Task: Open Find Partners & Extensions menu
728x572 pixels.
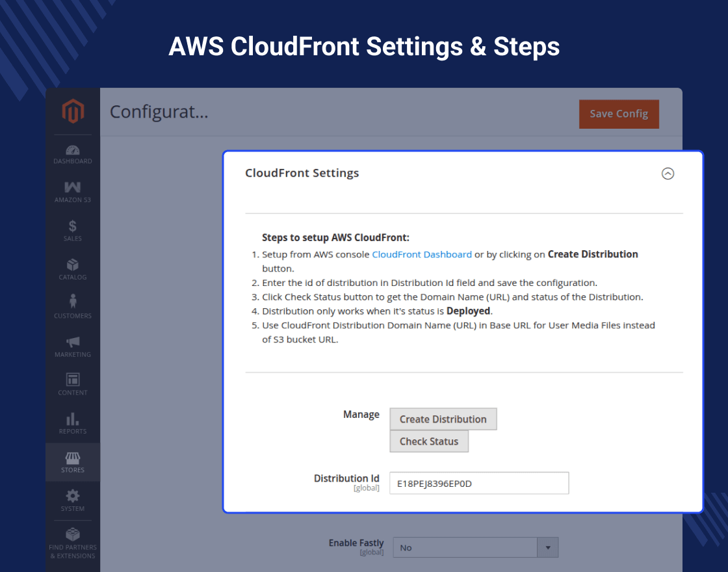Action: [x=72, y=543]
